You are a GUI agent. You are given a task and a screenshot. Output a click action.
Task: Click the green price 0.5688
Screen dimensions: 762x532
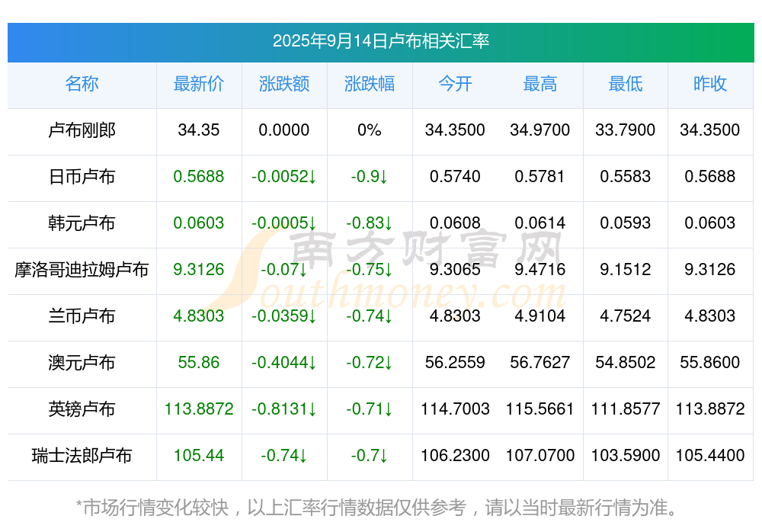pyautogui.click(x=199, y=177)
